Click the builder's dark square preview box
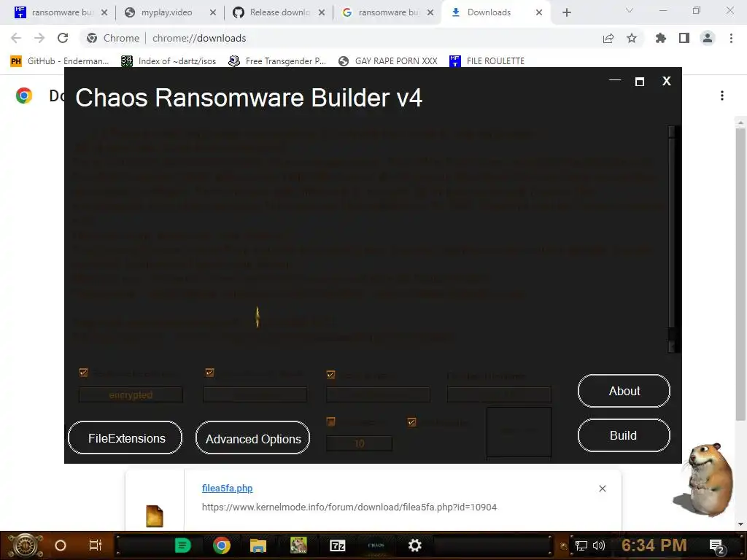747x560 pixels. [519, 432]
